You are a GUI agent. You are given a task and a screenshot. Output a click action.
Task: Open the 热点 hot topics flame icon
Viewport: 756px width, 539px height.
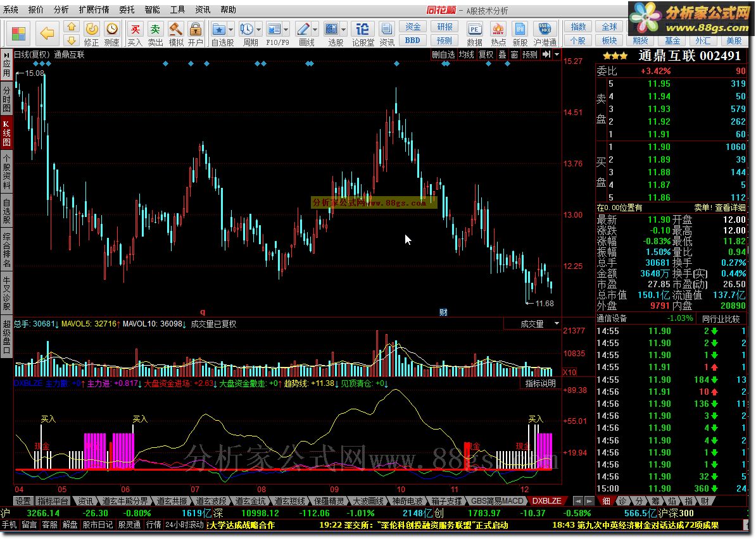[x=498, y=29]
